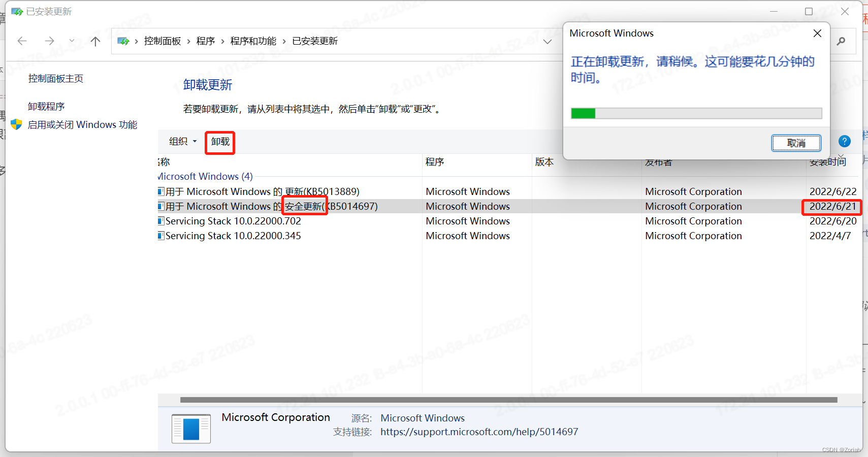868x457 pixels.
Task: Go up one level with the up arrow
Action: coord(95,41)
